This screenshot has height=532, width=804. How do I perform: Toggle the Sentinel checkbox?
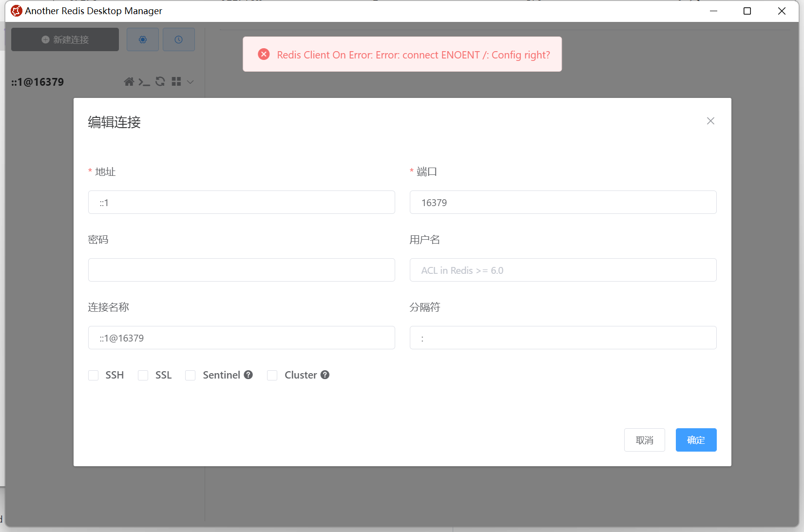191,375
